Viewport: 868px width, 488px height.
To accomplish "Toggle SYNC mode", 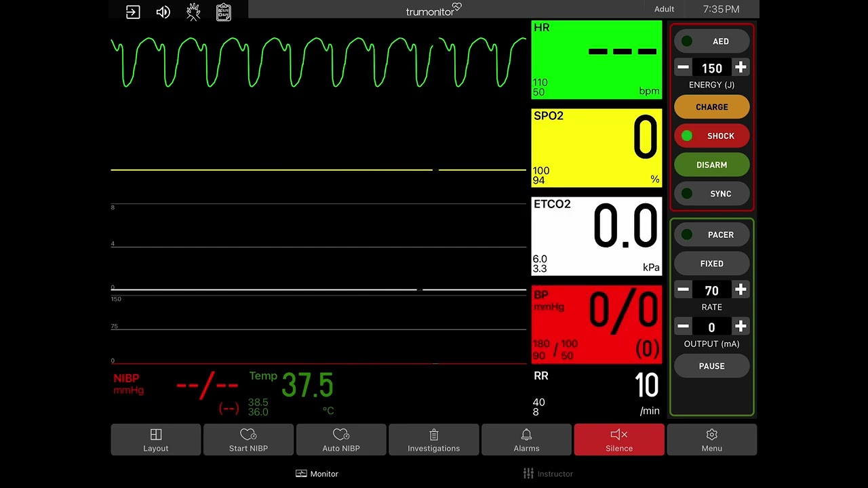I will 712,194.
